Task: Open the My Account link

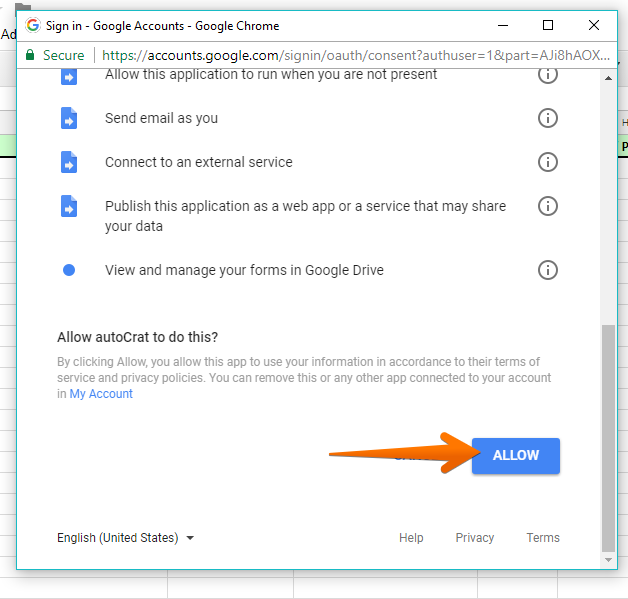Action: 101,394
